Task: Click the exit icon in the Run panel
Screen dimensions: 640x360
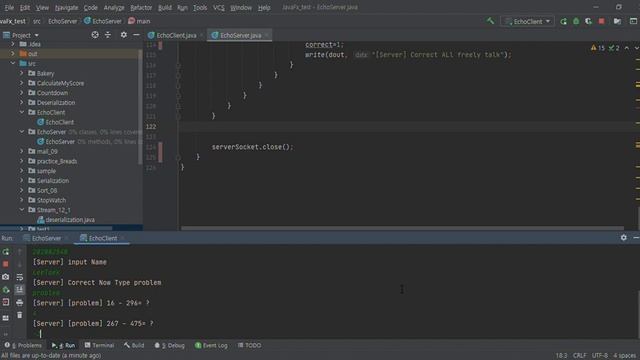Action: (6, 302)
